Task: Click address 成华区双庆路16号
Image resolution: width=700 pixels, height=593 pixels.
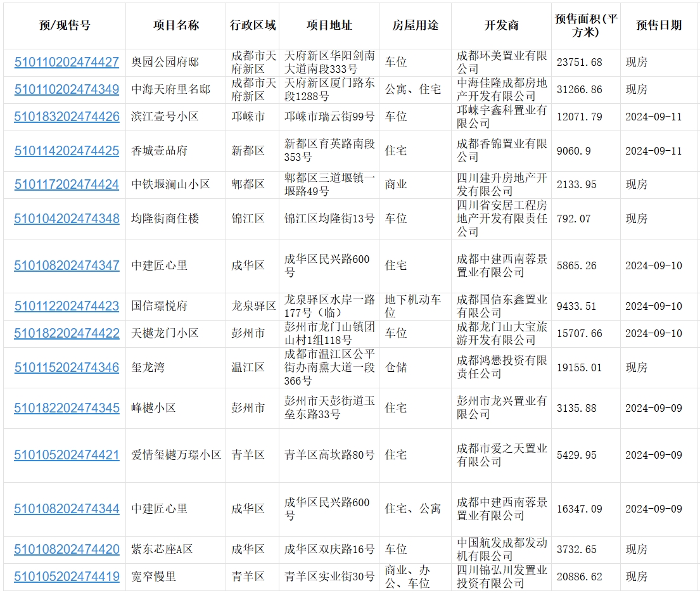Action: click(329, 549)
